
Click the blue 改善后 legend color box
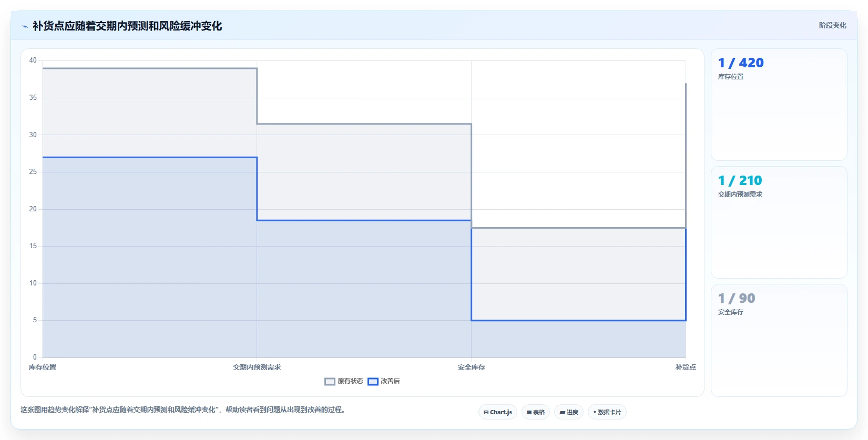pos(373,382)
